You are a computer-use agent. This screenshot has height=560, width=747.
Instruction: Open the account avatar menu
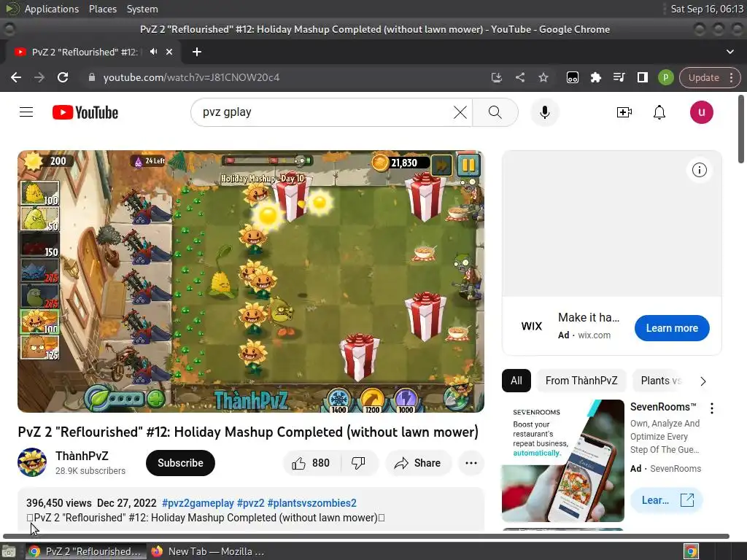coord(701,112)
